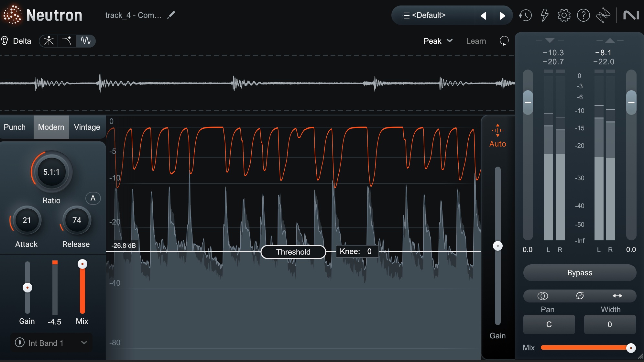Viewport: 644px width, 362px height.
Task: Click the compressor Mix slider handle
Action: pyautogui.click(x=82, y=264)
